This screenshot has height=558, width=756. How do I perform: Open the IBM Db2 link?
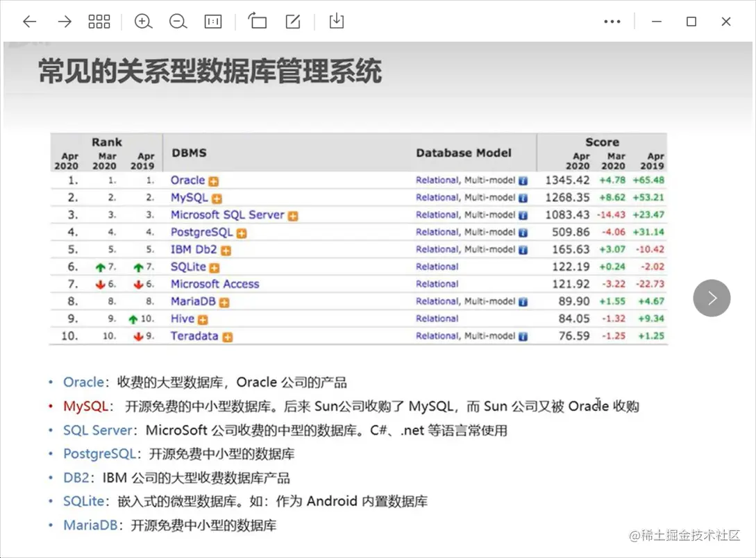(x=194, y=250)
